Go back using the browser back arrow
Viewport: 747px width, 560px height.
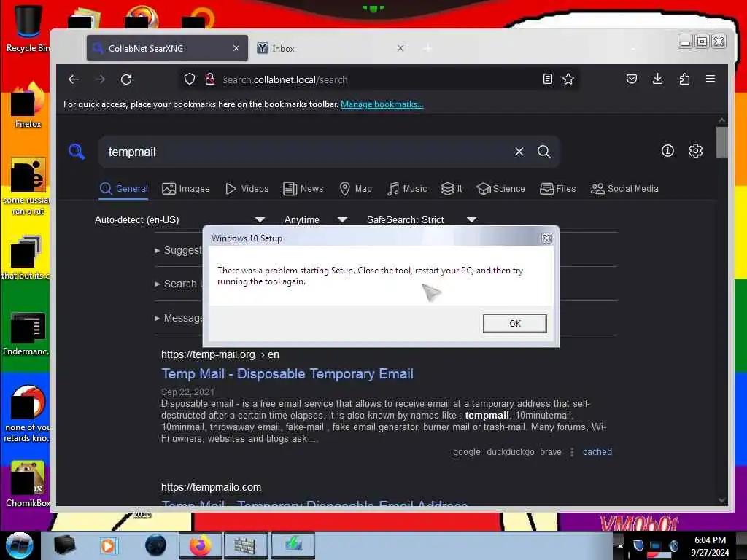pos(74,79)
